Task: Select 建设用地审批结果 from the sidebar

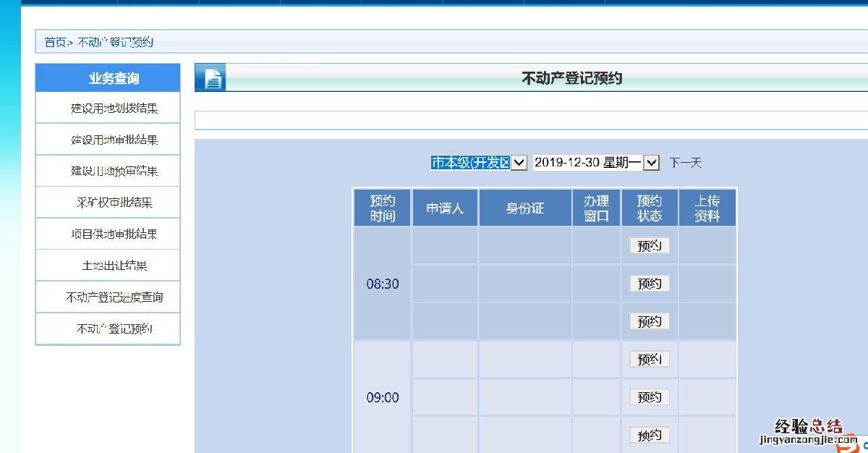Action: [114, 140]
